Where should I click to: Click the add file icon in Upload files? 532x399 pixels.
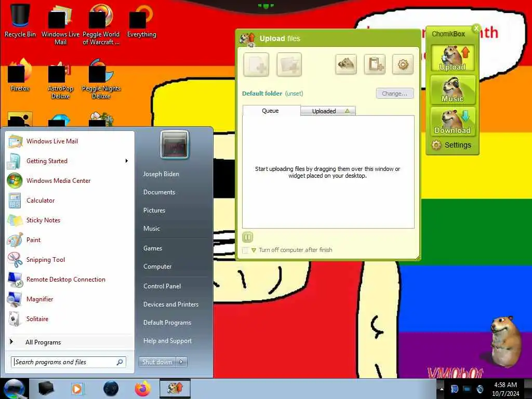(256, 64)
